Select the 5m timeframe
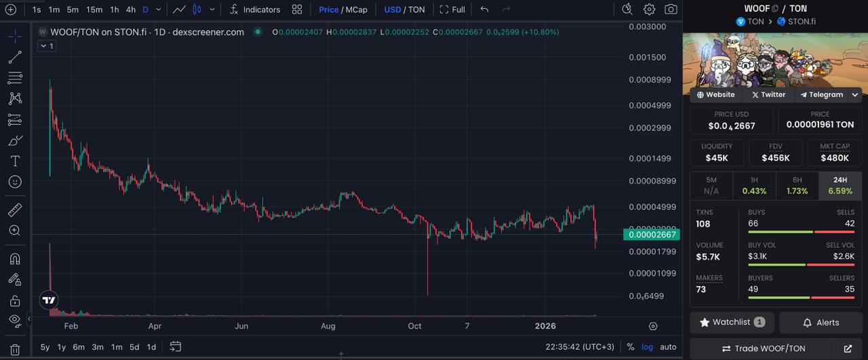Image resolution: width=868 pixels, height=360 pixels. tap(73, 9)
